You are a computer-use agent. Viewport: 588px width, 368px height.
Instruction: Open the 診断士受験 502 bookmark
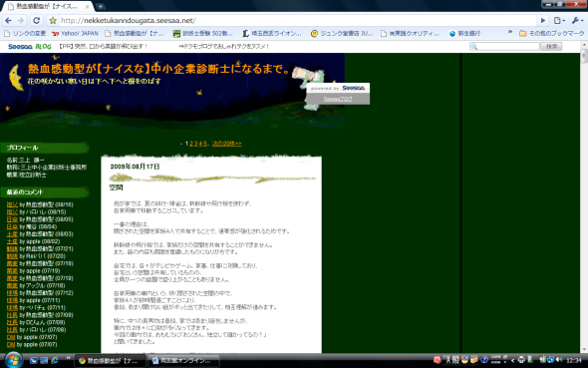point(203,33)
